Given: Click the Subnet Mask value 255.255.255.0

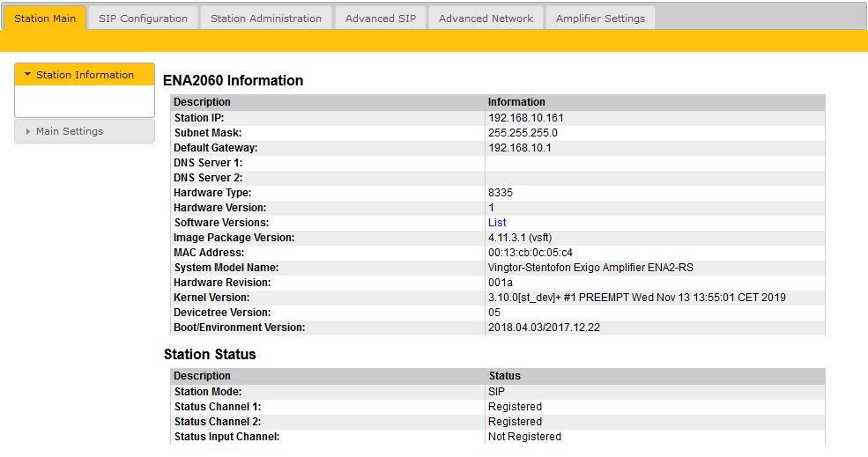Looking at the screenshot, I should click(x=523, y=132).
